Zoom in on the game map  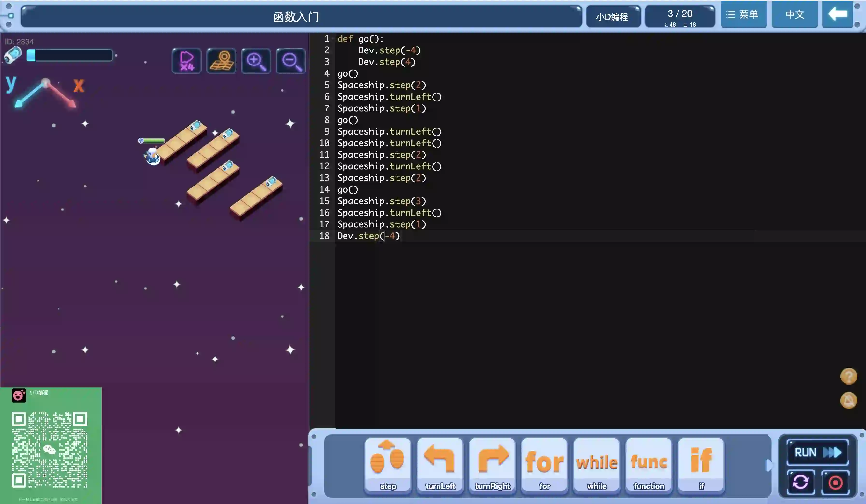coord(256,61)
